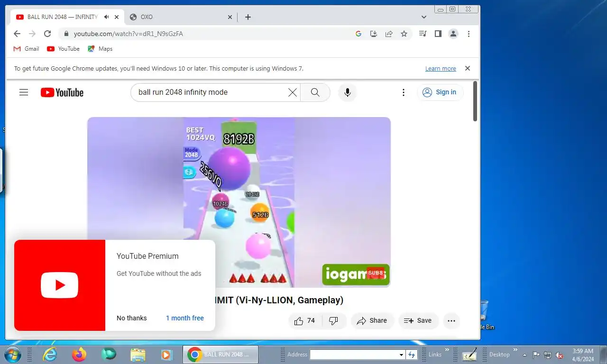Screen dimensions: 607x364
Task: Open media controls icon in Chrome toolbar
Action: pyautogui.click(x=423, y=34)
